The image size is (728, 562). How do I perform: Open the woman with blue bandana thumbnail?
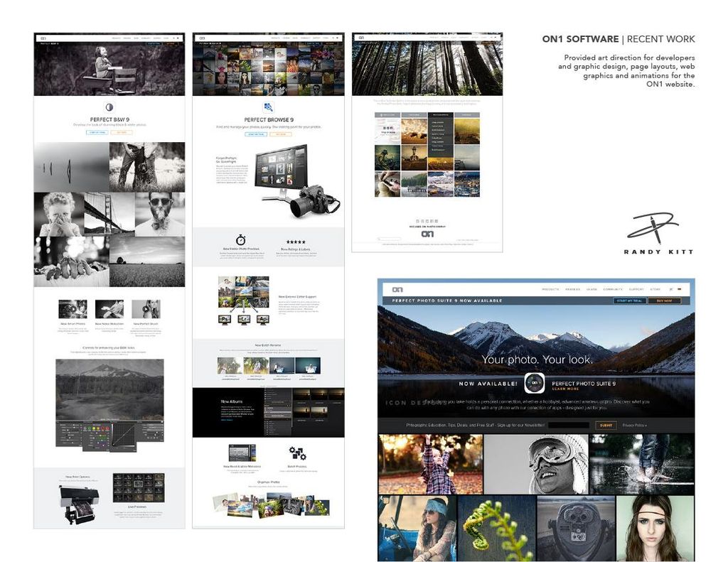click(417, 529)
